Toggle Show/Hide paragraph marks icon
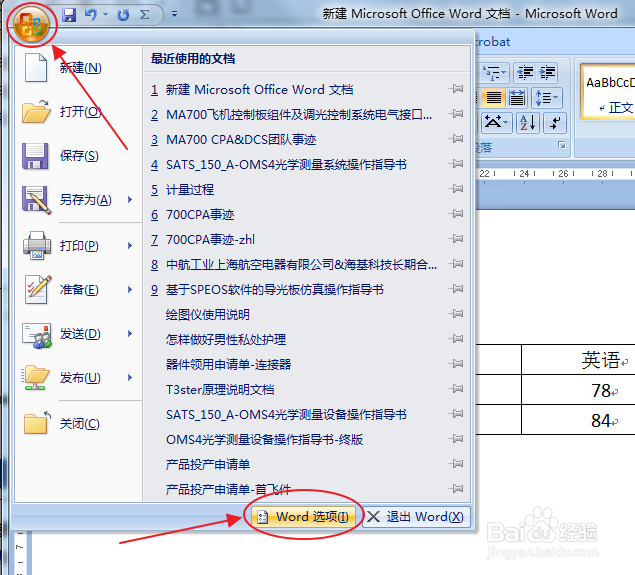Screen dimensions: 635x575 [555, 122]
